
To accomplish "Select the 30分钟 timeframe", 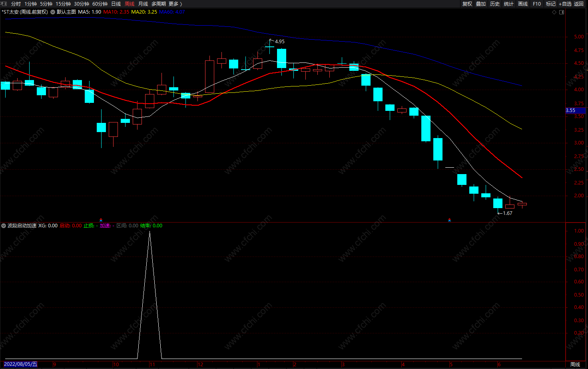I will [82, 4].
